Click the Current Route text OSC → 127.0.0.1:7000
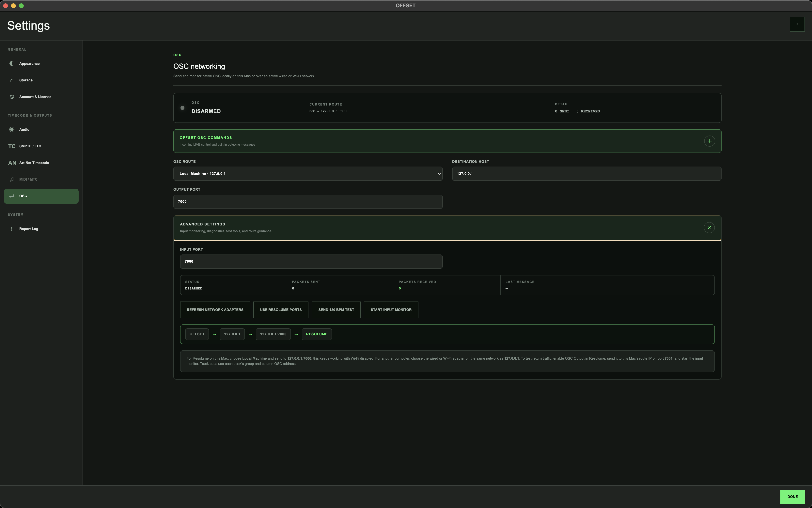 tap(328, 111)
